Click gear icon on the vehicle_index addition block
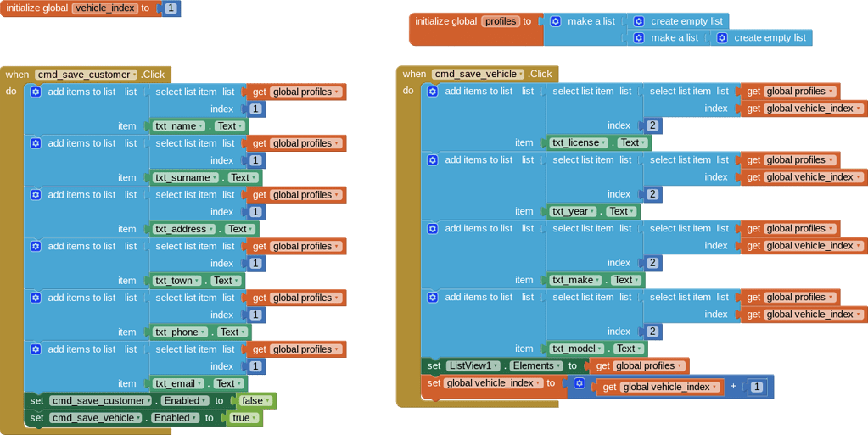The height and width of the screenshot is (435, 868). click(x=579, y=383)
